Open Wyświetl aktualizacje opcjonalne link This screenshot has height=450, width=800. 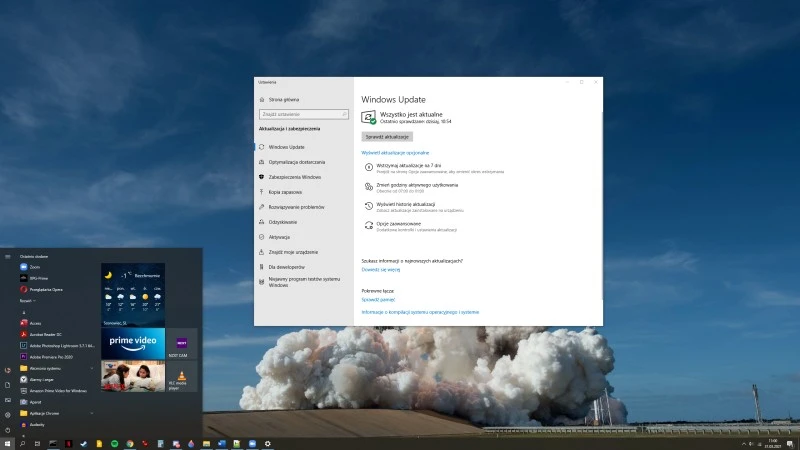(x=395, y=153)
